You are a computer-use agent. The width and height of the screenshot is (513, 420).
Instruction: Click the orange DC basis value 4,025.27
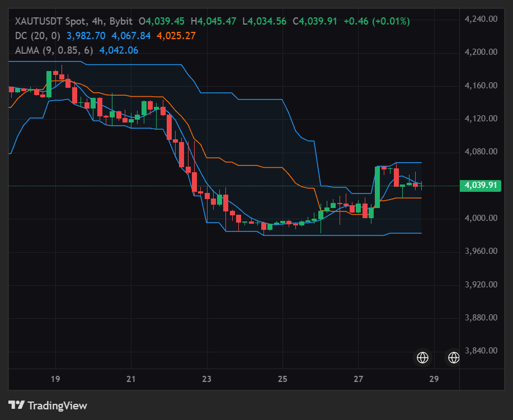pos(176,36)
